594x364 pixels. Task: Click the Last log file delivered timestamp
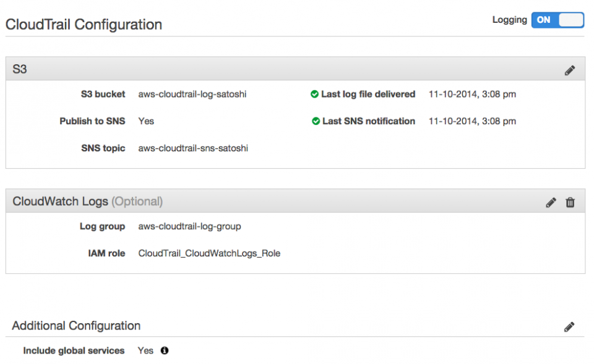tap(472, 94)
